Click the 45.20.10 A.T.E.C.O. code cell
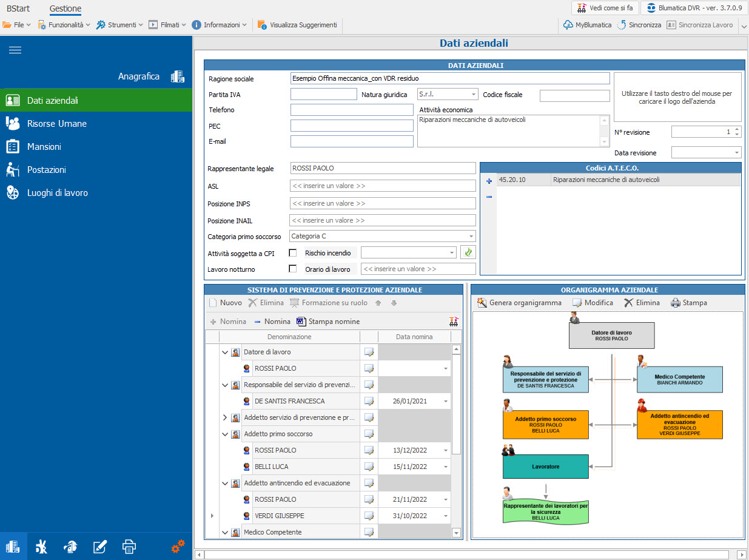This screenshot has width=749, height=560. [x=524, y=180]
